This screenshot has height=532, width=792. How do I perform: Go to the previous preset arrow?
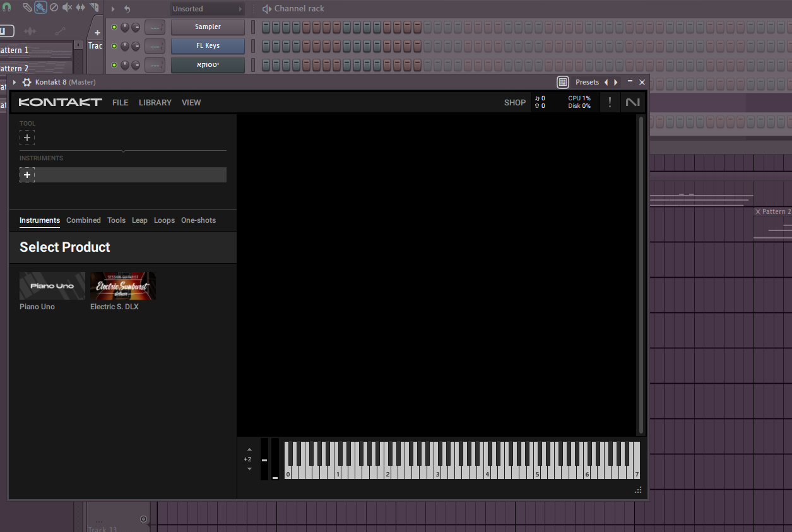pyautogui.click(x=606, y=82)
